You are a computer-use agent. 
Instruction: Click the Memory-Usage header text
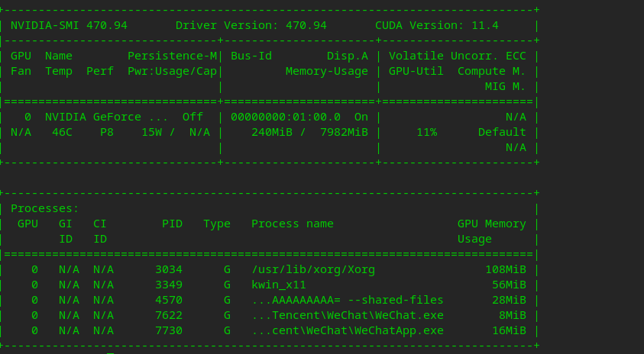(x=326, y=72)
